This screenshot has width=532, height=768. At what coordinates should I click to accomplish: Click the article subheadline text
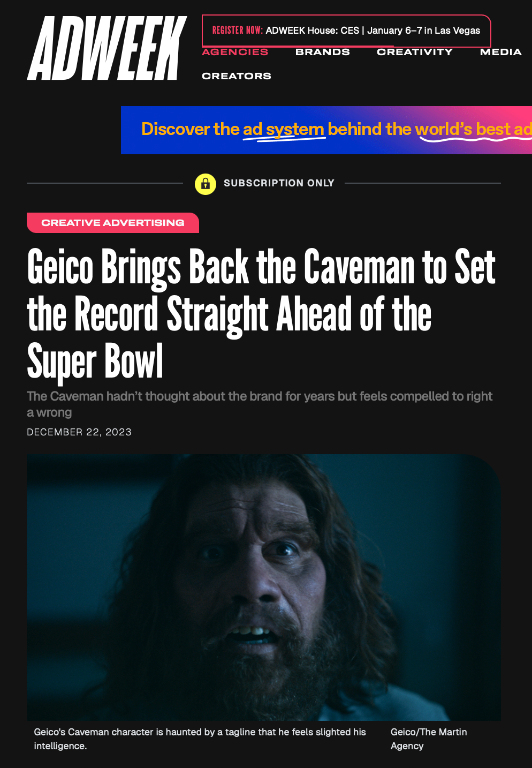(260, 404)
